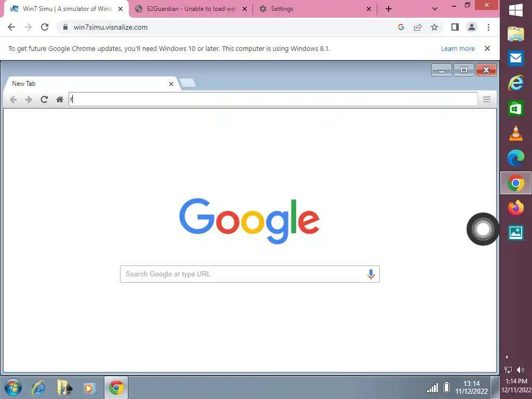The height and width of the screenshot is (399, 532).
Task: Click the Search Google or type URL box
Action: [250, 274]
